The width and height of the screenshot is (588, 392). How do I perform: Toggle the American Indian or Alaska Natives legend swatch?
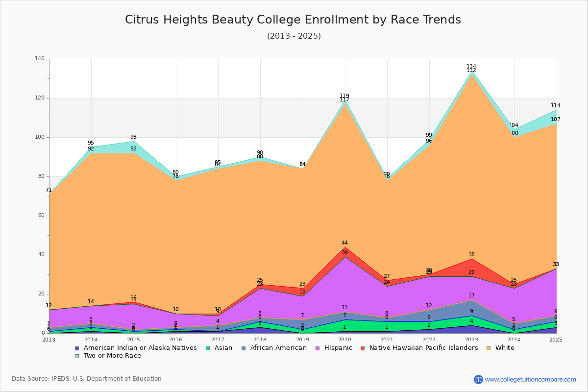click(x=77, y=348)
